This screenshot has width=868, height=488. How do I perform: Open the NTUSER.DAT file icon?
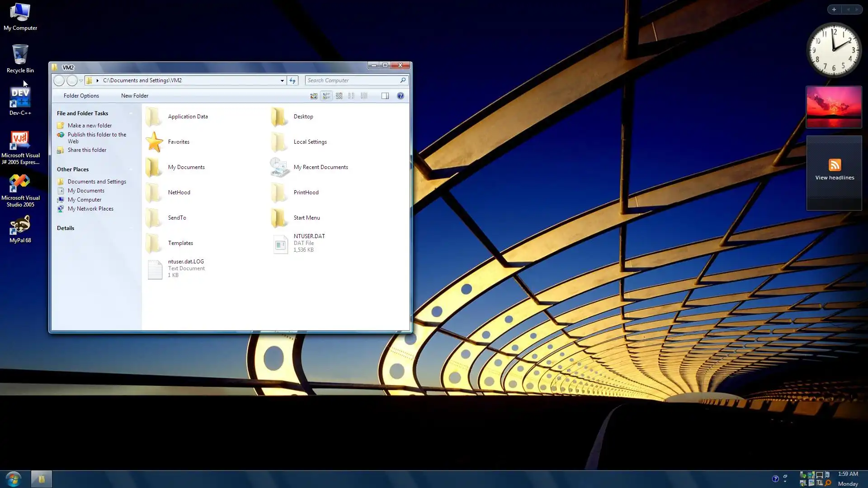pos(280,244)
